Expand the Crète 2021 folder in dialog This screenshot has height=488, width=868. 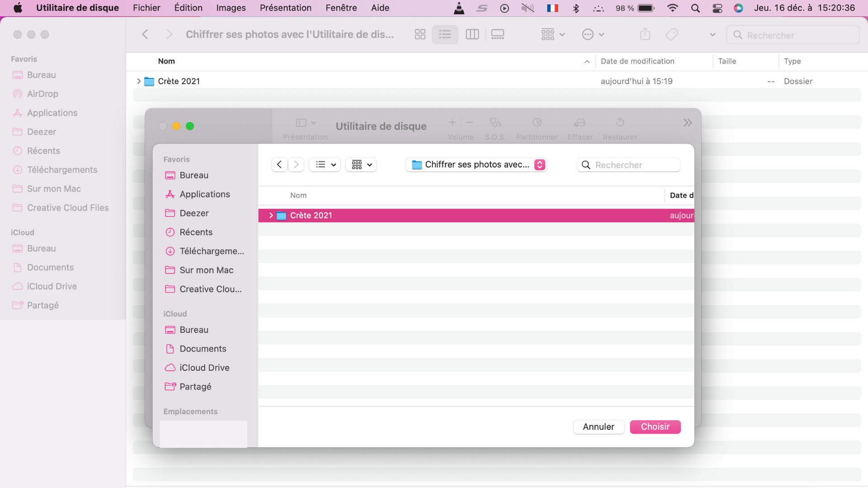(x=271, y=216)
